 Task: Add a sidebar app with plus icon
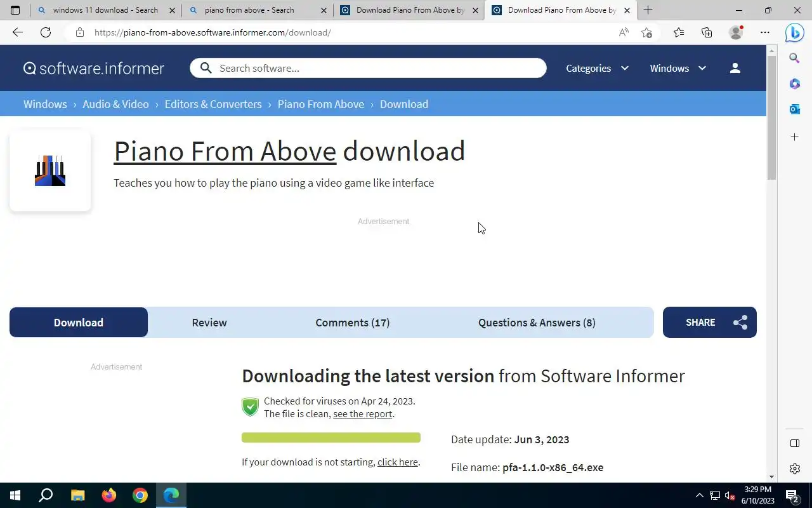[794, 137]
